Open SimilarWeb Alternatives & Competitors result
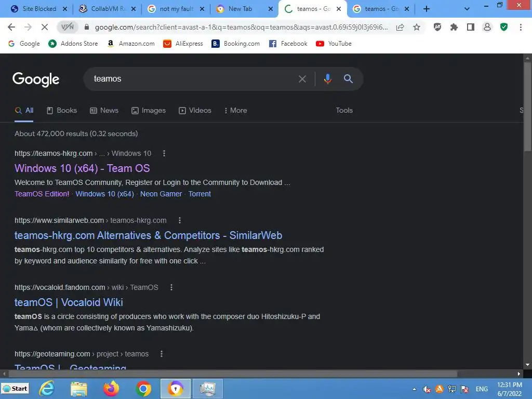The image size is (532, 399). (148, 235)
